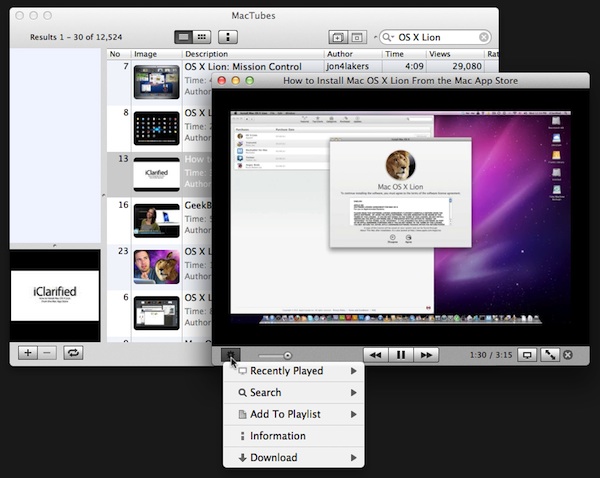Open the search-type dropdown magnifier arrow
600x478 pixels.
coord(388,37)
